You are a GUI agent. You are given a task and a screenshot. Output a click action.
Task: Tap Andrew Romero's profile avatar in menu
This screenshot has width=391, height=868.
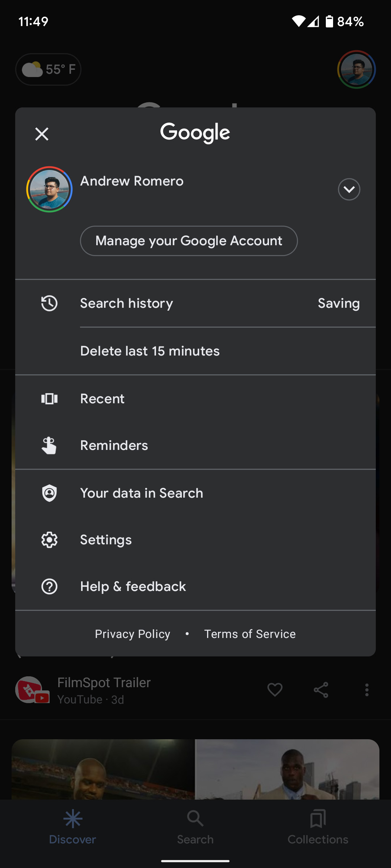(49, 189)
